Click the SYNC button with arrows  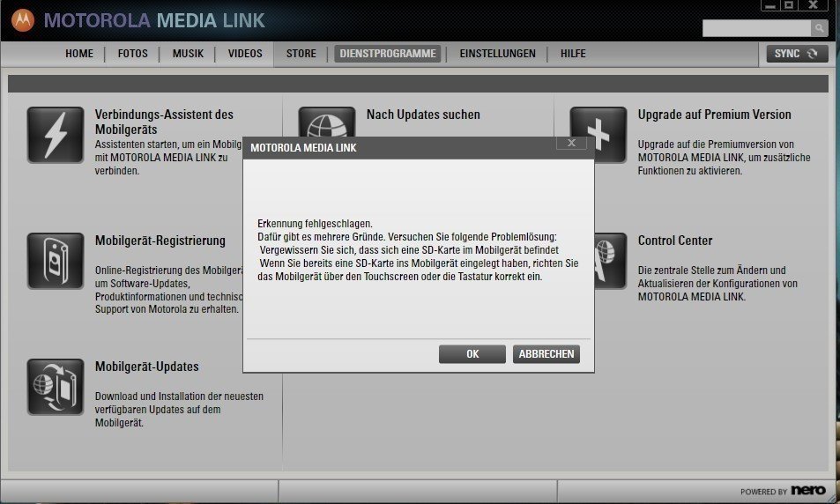click(x=797, y=54)
